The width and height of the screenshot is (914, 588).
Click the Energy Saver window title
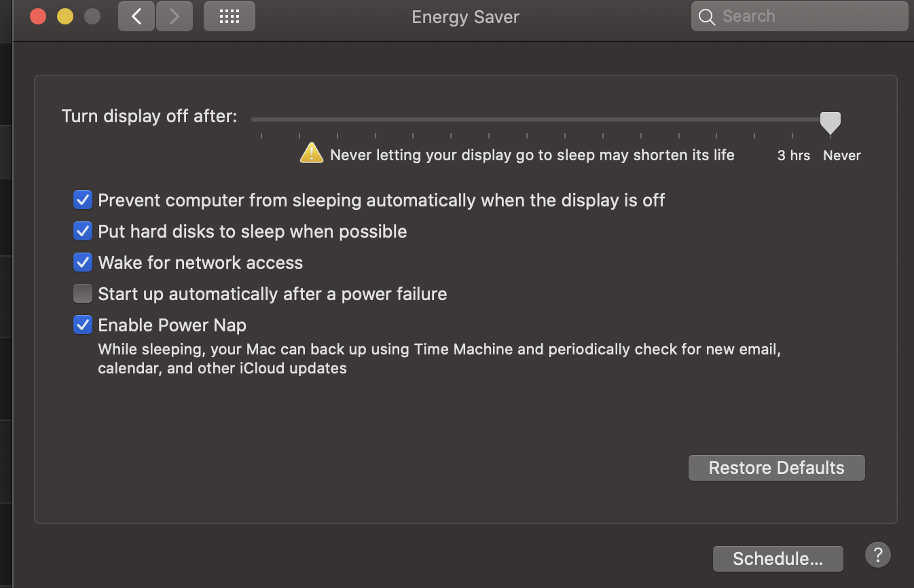pos(465,17)
